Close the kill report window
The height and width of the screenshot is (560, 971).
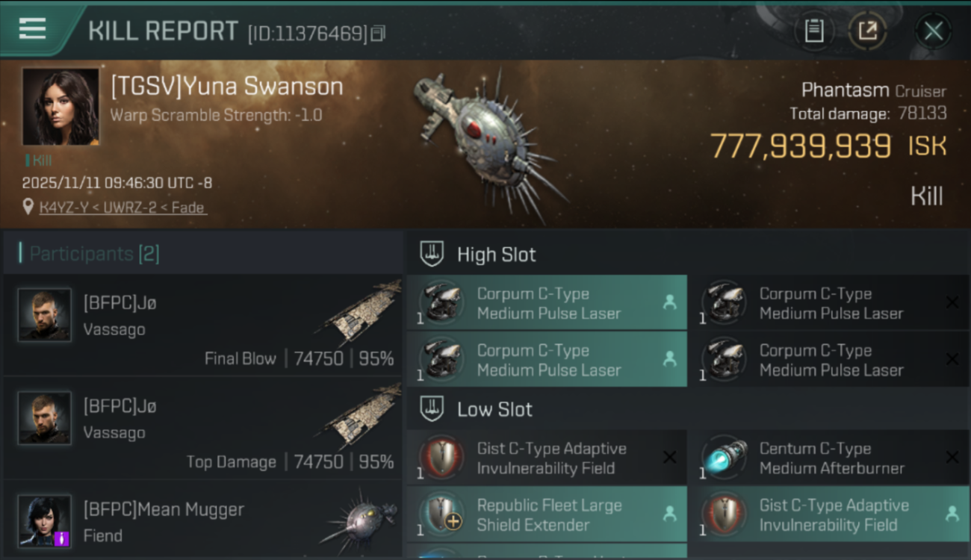933,31
